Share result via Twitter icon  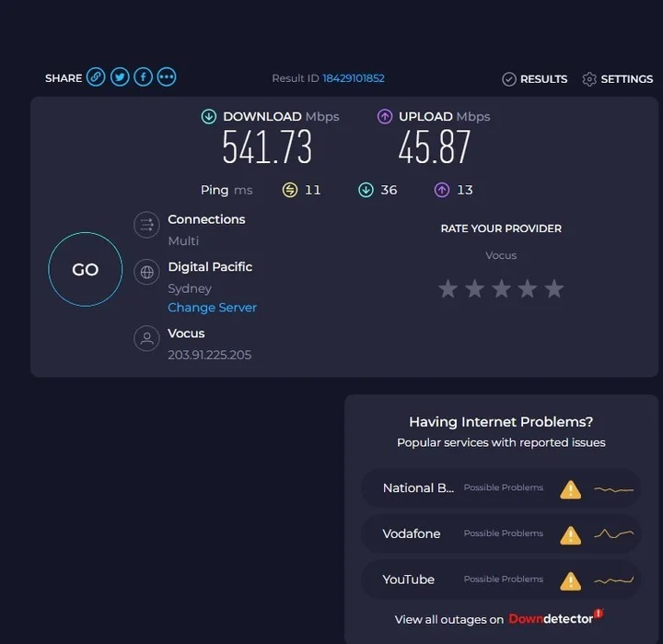tap(120, 77)
